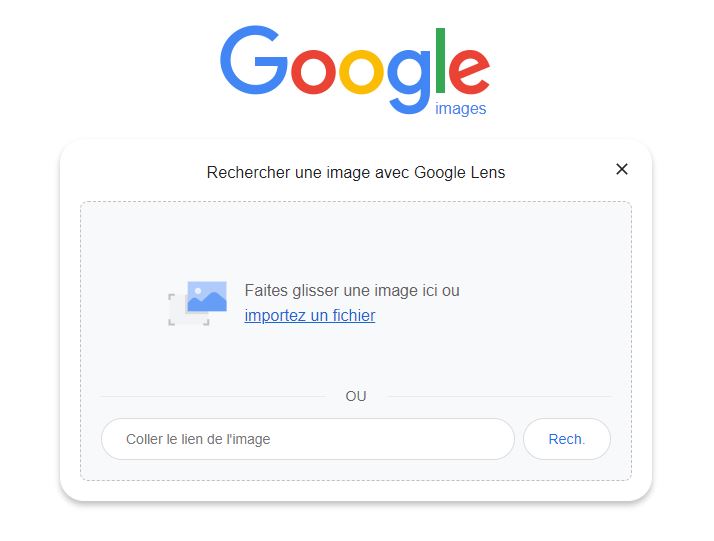Click the "Rechercher une image avec Google Lens" title

pos(356,173)
